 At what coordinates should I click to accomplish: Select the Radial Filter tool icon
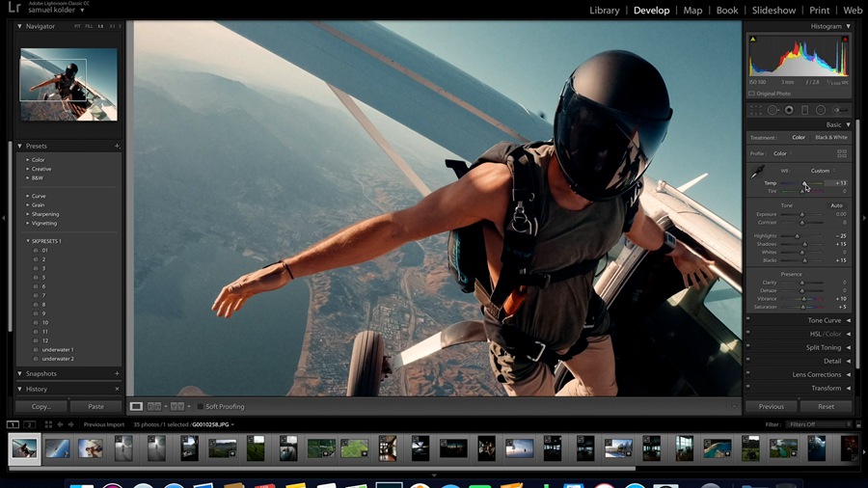click(x=821, y=110)
